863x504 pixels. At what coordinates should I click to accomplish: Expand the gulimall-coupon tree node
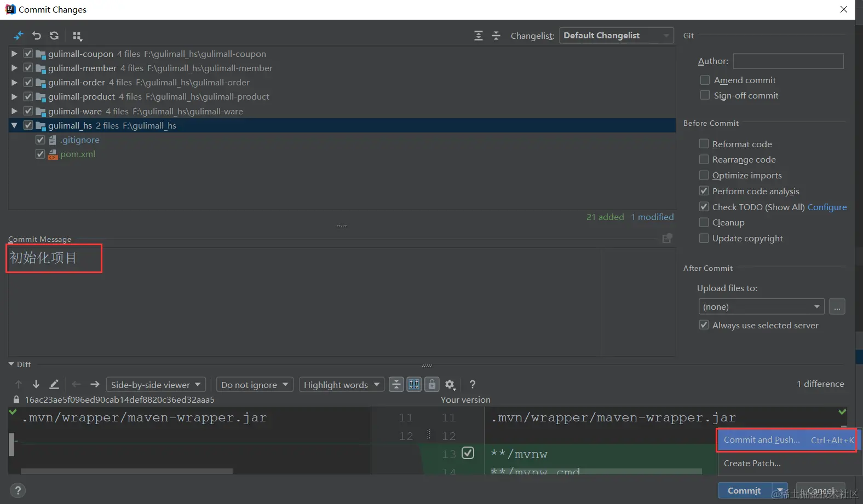pyautogui.click(x=14, y=54)
